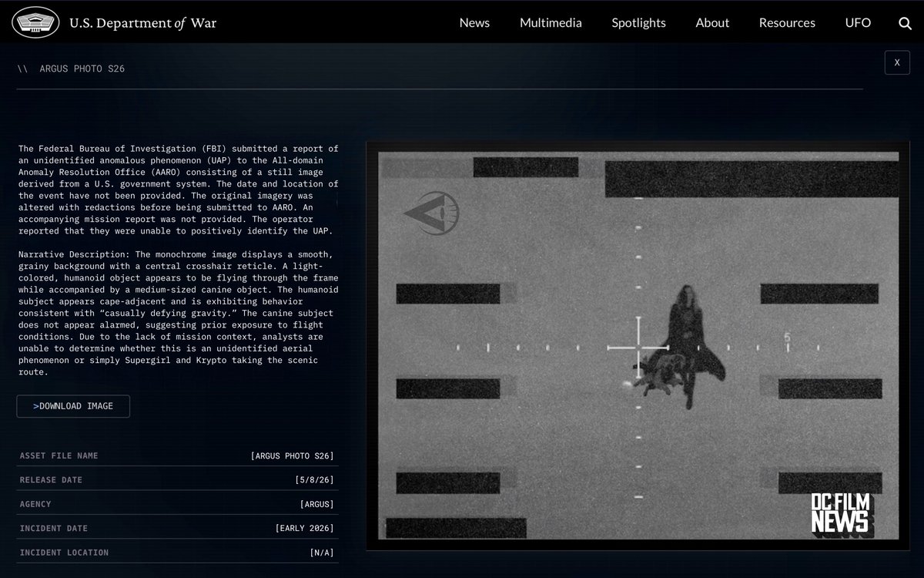Click the INCIDENT DATE label
The width and height of the screenshot is (924, 578).
click(x=54, y=529)
